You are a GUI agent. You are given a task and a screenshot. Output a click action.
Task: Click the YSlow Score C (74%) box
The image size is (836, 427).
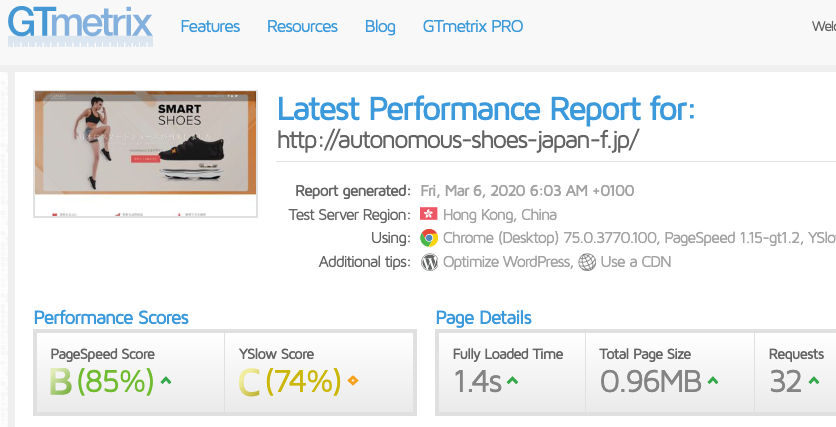pyautogui.click(x=319, y=373)
